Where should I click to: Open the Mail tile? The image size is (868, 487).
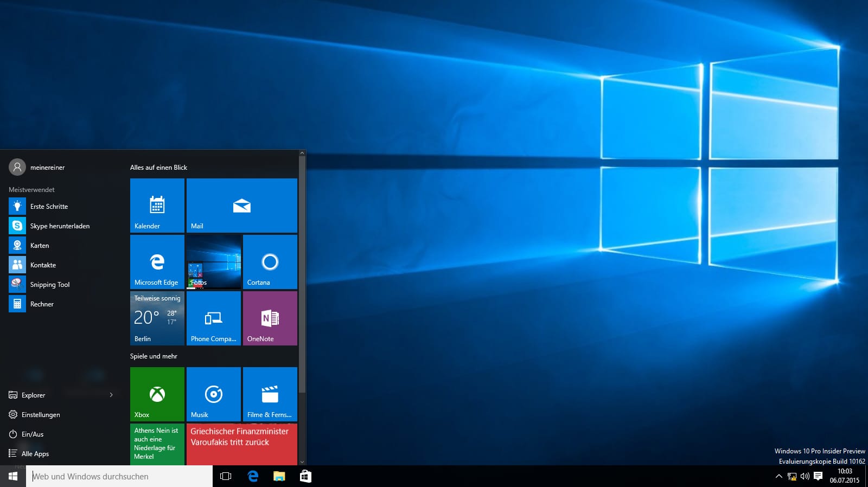coord(242,206)
